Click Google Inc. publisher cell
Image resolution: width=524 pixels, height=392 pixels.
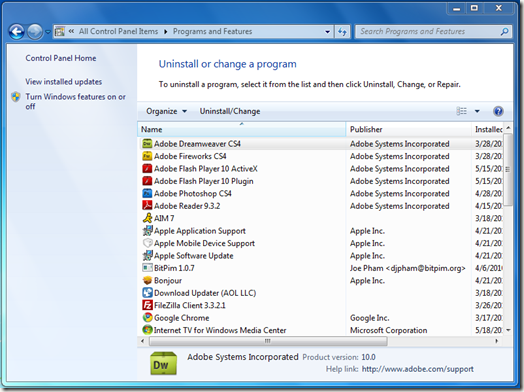click(x=370, y=318)
